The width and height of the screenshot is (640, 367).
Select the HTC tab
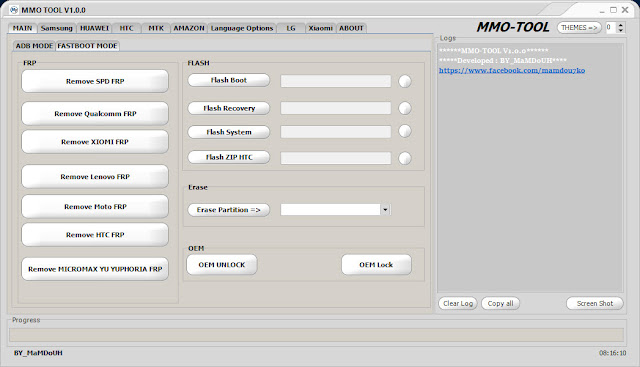point(127,28)
